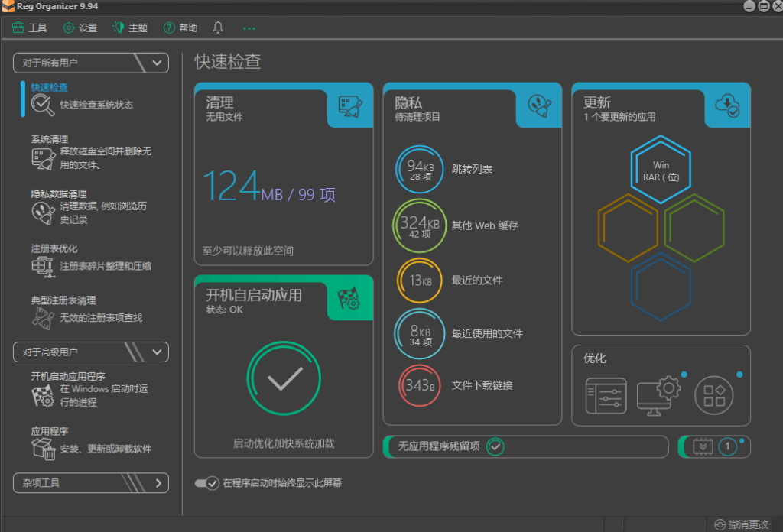Click the applications box and trash icon

coord(44,449)
